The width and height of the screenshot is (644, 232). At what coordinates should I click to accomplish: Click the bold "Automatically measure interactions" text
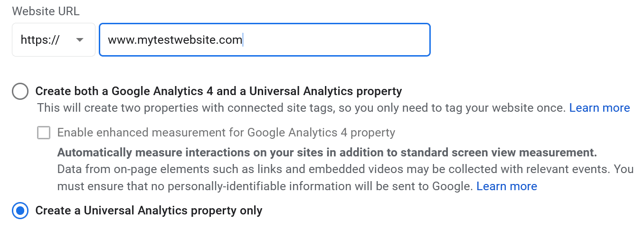190,153
